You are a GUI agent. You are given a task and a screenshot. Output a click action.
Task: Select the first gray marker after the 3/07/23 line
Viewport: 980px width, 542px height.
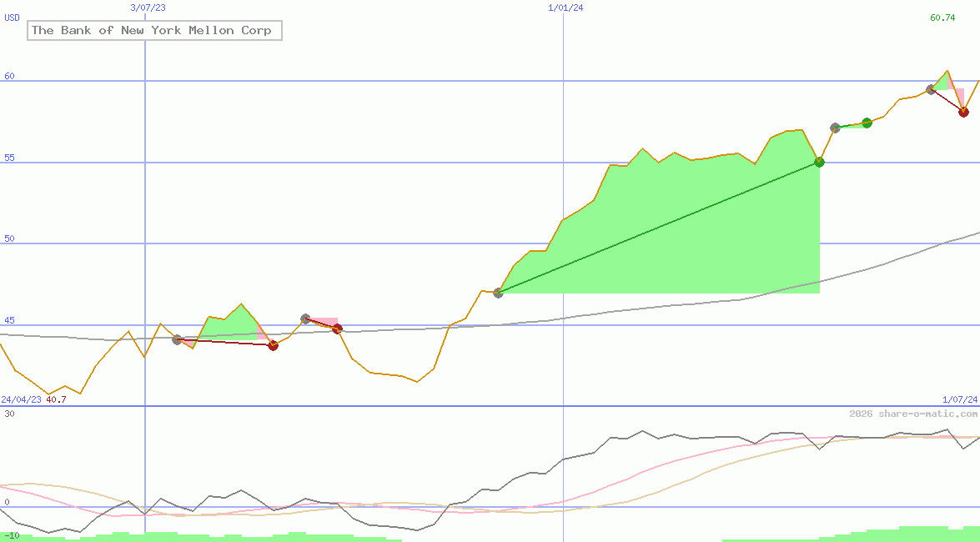[x=177, y=339]
